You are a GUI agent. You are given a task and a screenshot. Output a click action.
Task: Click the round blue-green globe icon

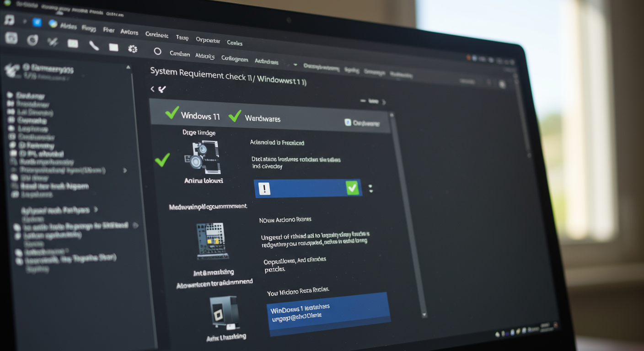[53, 24]
